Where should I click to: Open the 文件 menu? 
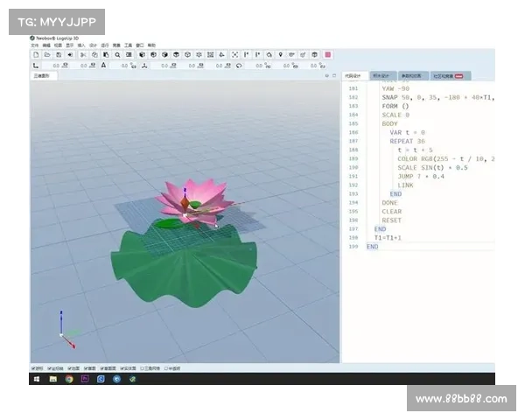[35, 45]
